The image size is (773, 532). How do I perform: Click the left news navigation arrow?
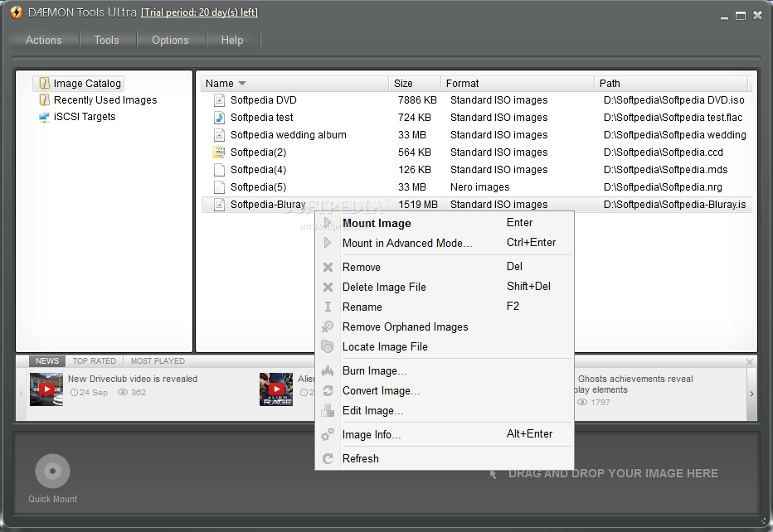pos(21,395)
